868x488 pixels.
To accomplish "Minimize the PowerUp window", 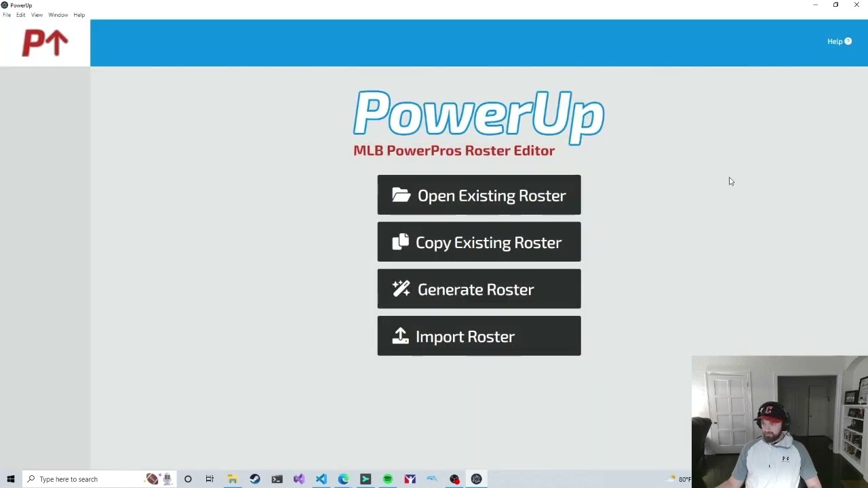I will point(815,5).
